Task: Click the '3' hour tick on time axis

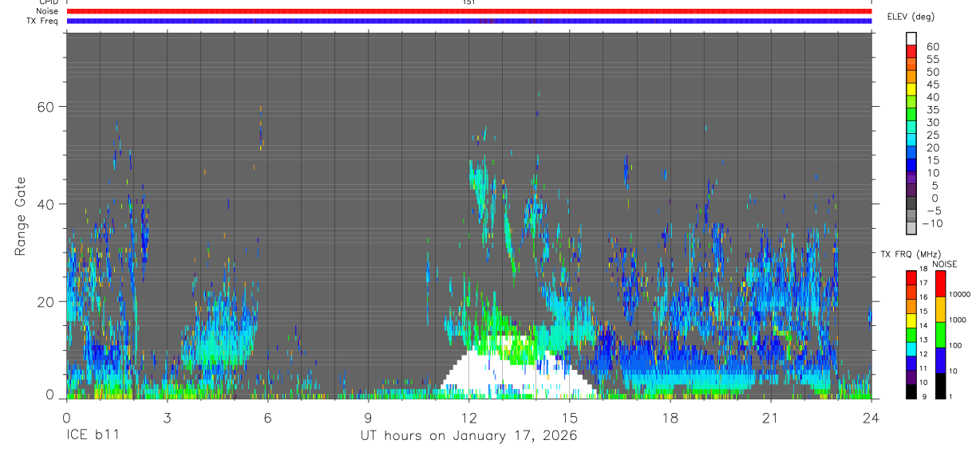Action: coord(167,417)
